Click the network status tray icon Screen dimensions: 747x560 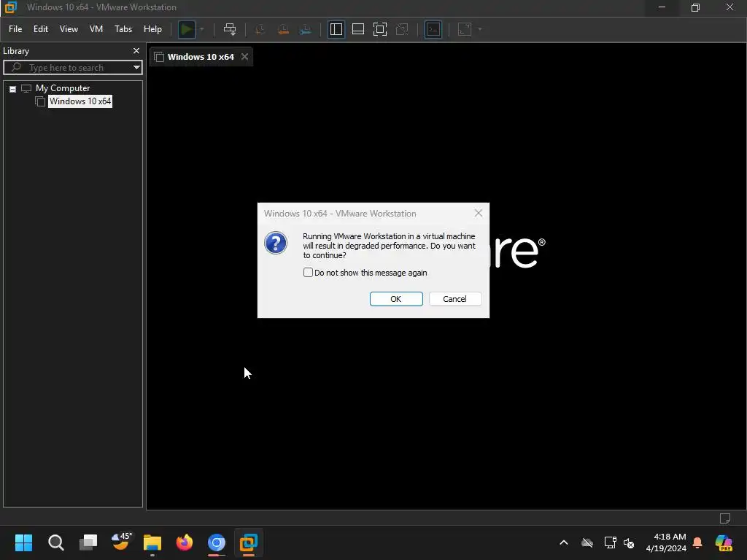[611, 542]
